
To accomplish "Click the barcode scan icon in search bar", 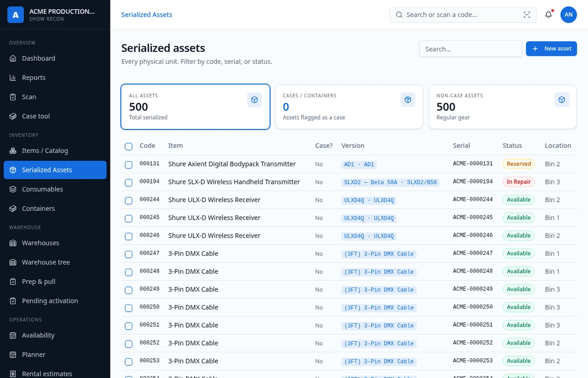I will (527, 15).
